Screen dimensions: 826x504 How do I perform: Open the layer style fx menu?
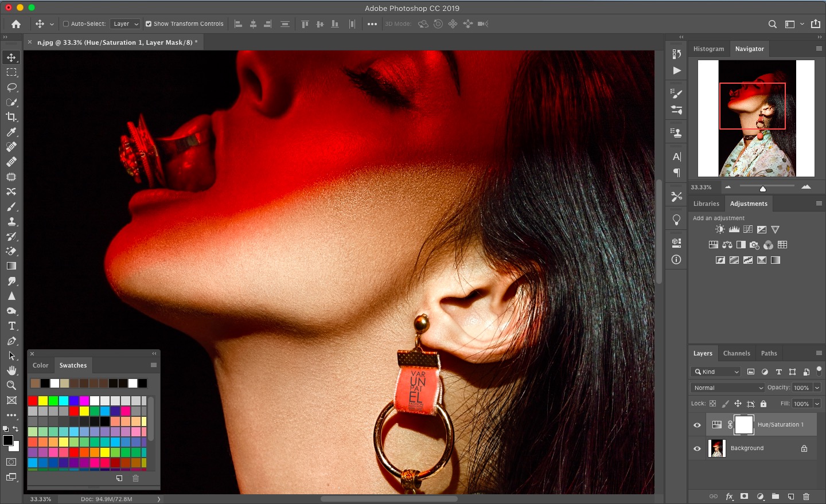click(x=730, y=497)
